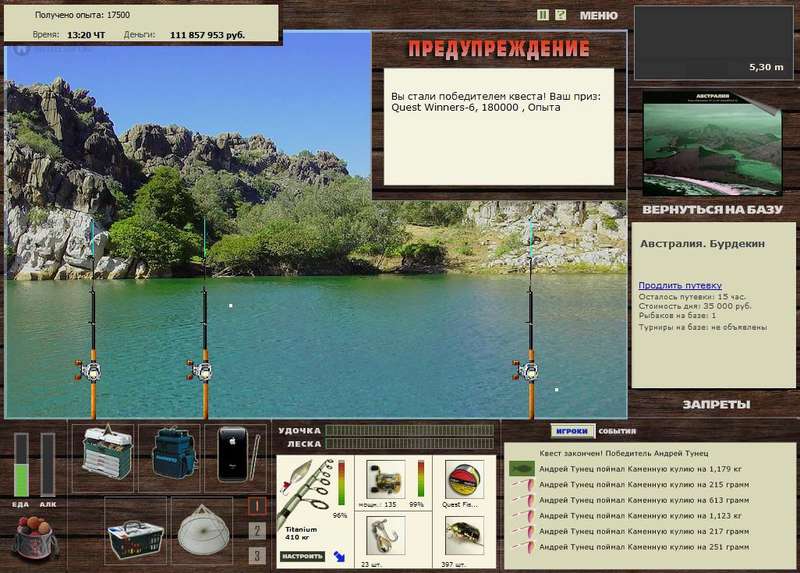Click the ЛЕСКА tension bar
This screenshot has width=800, height=573.
[410, 443]
